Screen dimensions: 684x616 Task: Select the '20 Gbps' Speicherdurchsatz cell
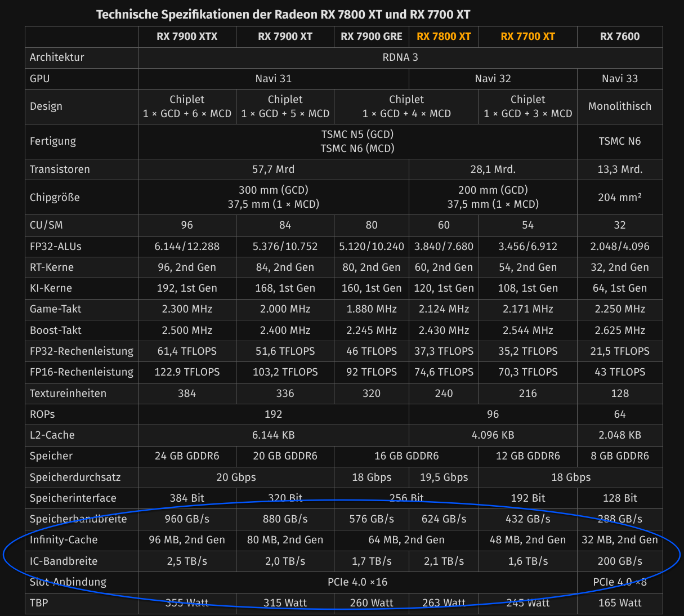point(236,477)
